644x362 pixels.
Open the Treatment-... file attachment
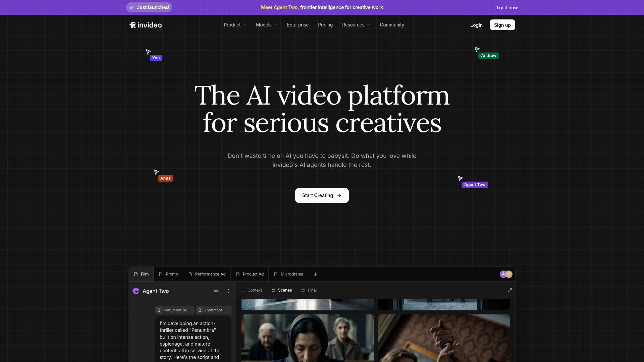click(x=214, y=310)
